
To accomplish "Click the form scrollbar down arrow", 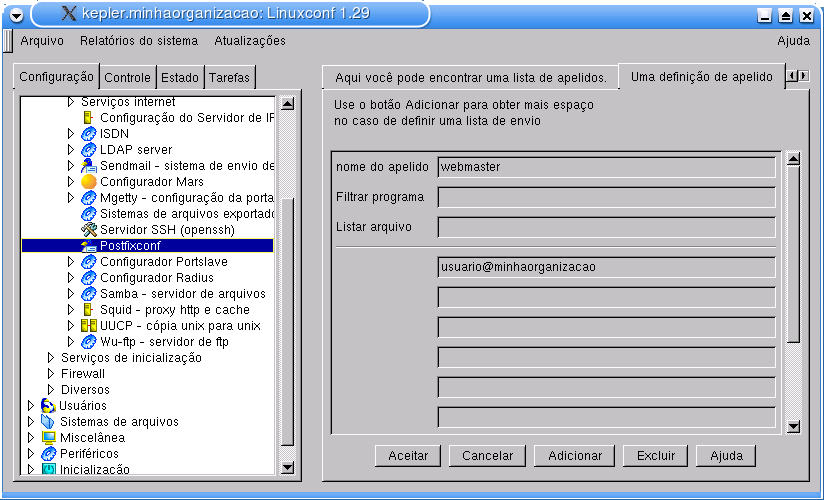I will (794, 426).
